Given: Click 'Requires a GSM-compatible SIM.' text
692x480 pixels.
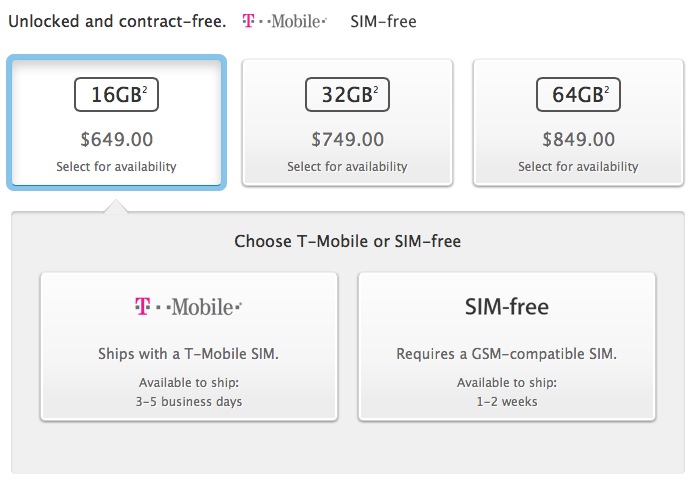Looking at the screenshot, I should coord(507,354).
